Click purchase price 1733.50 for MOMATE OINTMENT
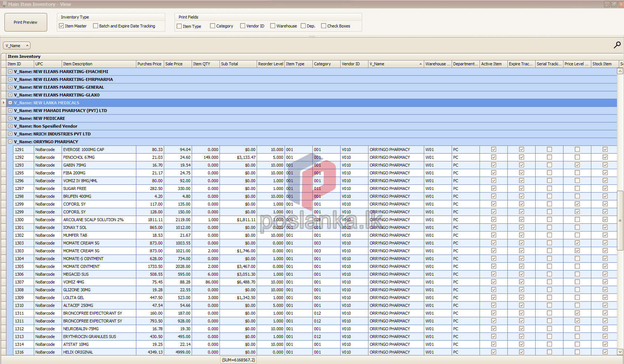624x364 pixels. pyautogui.click(x=150, y=266)
